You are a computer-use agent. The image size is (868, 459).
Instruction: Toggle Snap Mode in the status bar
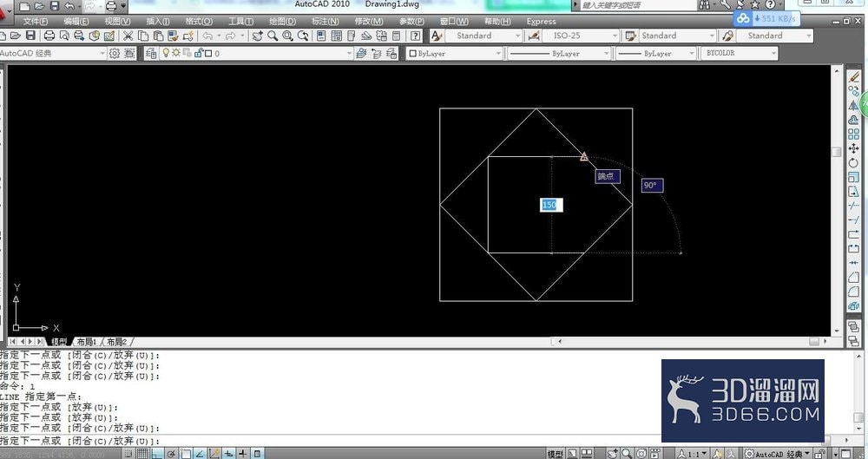(x=128, y=454)
